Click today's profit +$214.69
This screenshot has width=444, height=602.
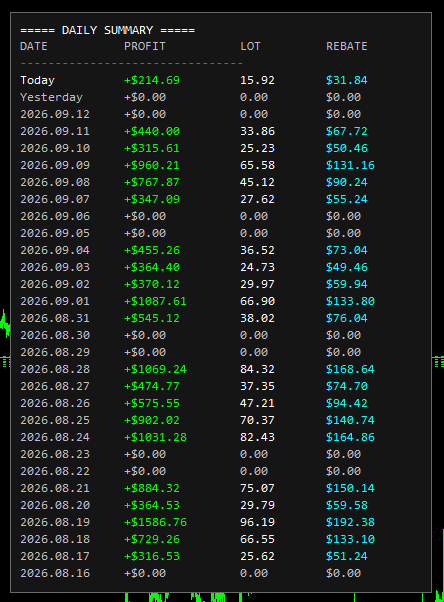[x=152, y=80]
